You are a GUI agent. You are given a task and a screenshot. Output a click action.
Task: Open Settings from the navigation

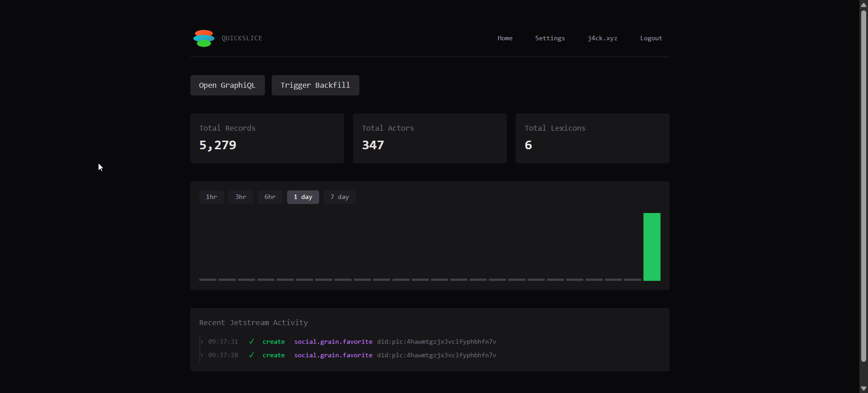point(550,38)
